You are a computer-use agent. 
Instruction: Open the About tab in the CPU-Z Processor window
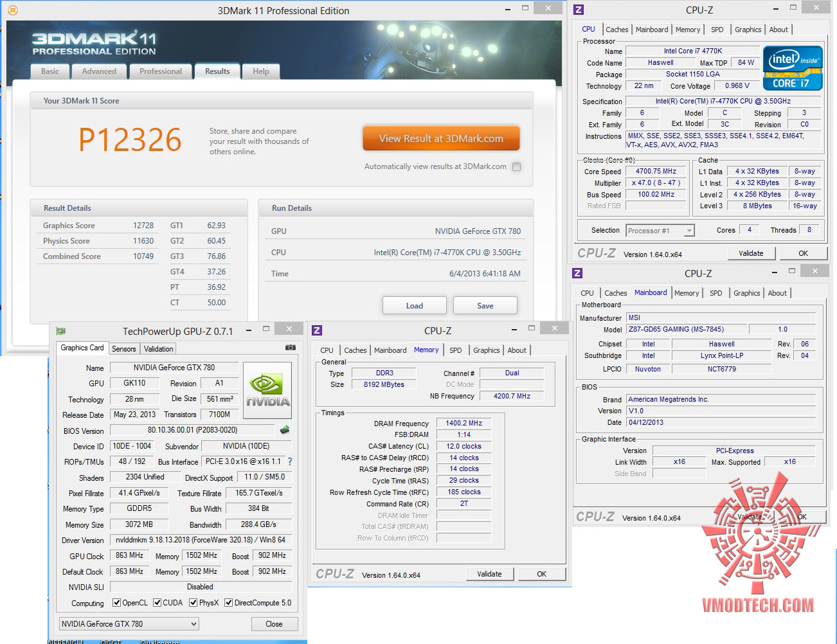coord(779,30)
